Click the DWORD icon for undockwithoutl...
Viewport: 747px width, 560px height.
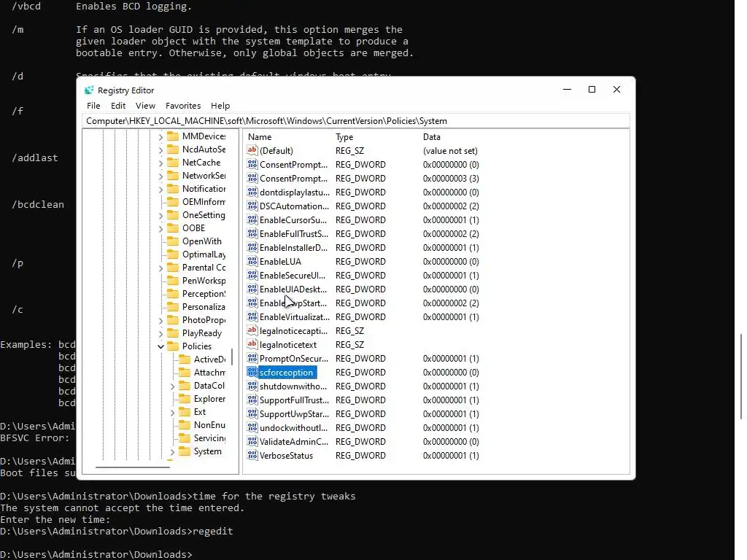pyautogui.click(x=252, y=427)
